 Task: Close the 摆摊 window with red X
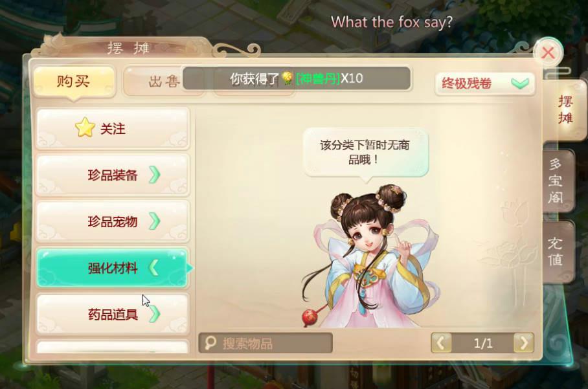[x=548, y=52]
